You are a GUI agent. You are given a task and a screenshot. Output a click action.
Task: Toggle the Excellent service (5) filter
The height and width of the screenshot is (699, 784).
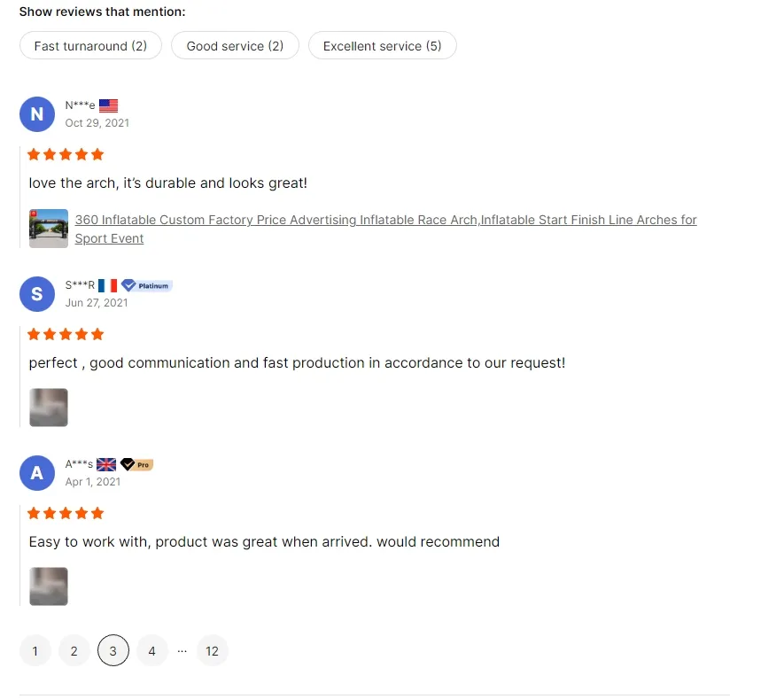(382, 44)
